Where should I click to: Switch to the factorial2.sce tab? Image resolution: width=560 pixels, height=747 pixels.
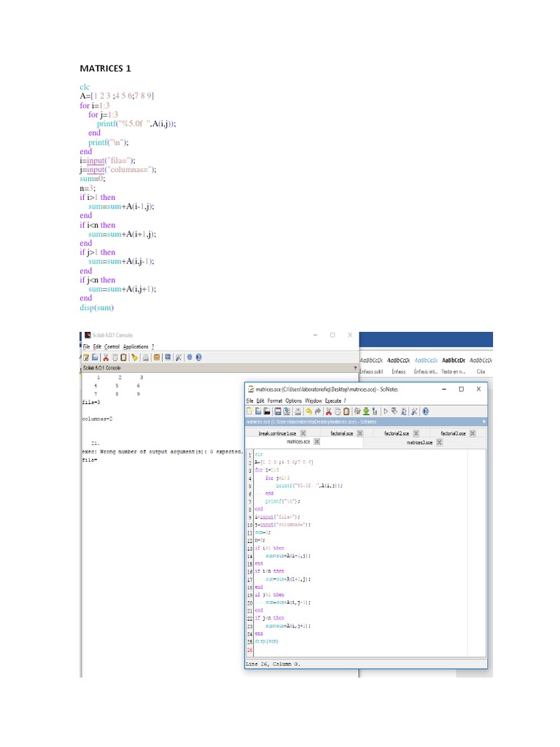tap(397, 433)
